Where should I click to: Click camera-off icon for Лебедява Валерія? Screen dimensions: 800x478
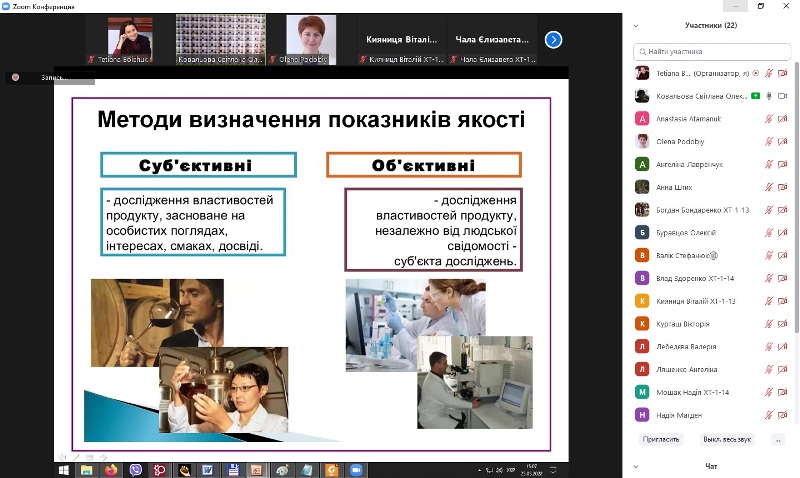(782, 346)
